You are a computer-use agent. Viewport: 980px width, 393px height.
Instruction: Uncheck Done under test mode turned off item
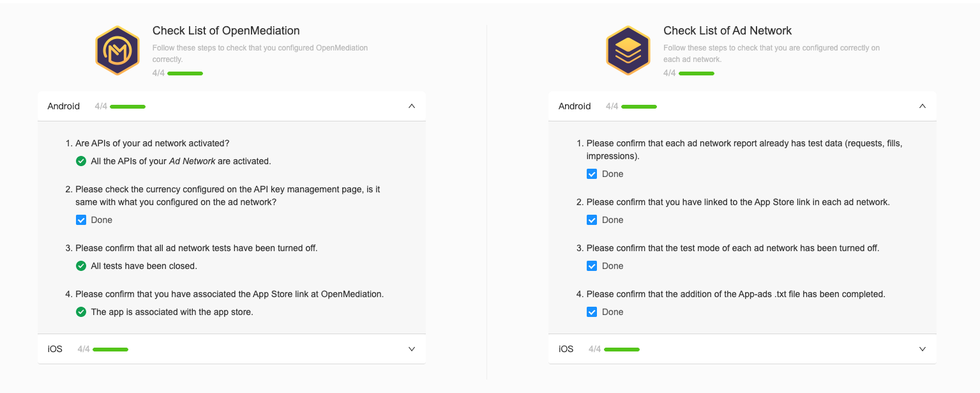[x=592, y=266]
